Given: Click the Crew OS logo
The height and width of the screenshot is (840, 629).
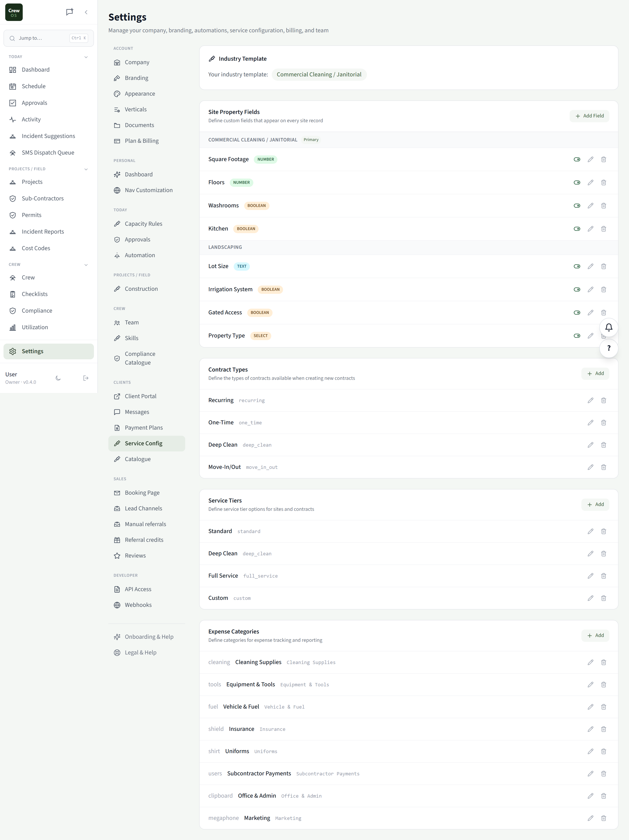Looking at the screenshot, I should click(x=14, y=12).
